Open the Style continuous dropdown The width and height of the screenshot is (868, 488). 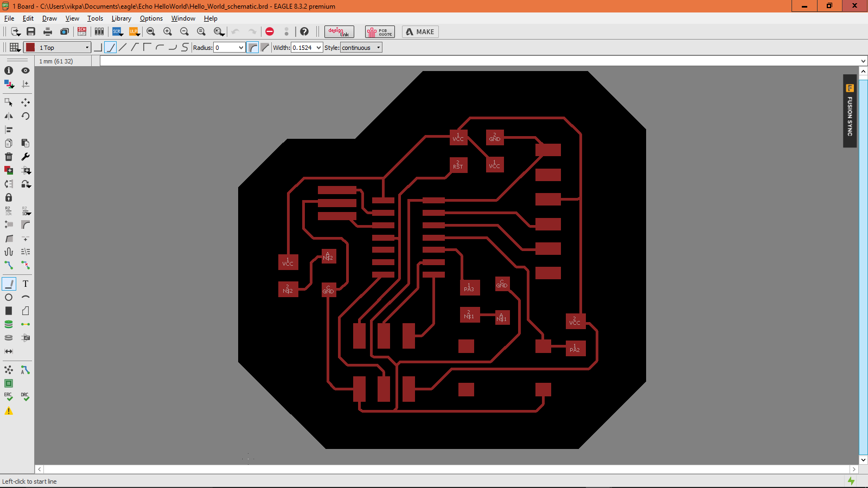tap(361, 48)
